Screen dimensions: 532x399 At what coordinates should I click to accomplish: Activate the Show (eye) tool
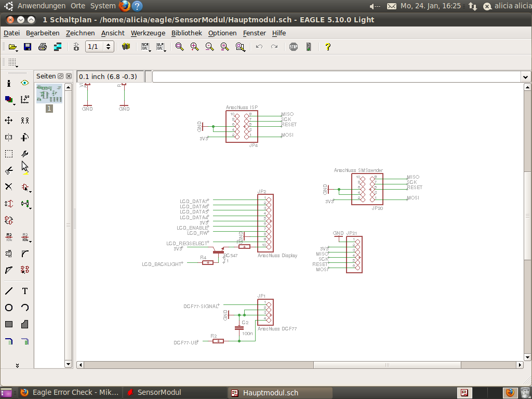pos(25,83)
